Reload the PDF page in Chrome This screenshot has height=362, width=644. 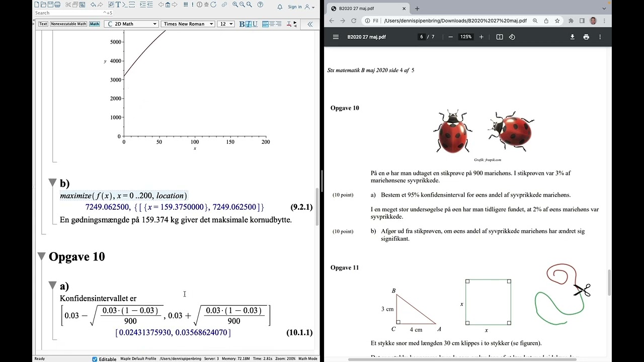tap(354, 21)
